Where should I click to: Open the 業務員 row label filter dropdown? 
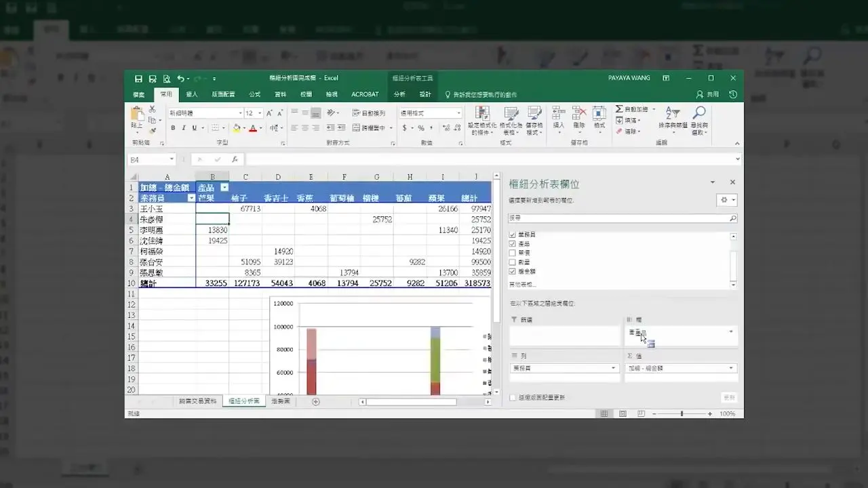point(191,198)
